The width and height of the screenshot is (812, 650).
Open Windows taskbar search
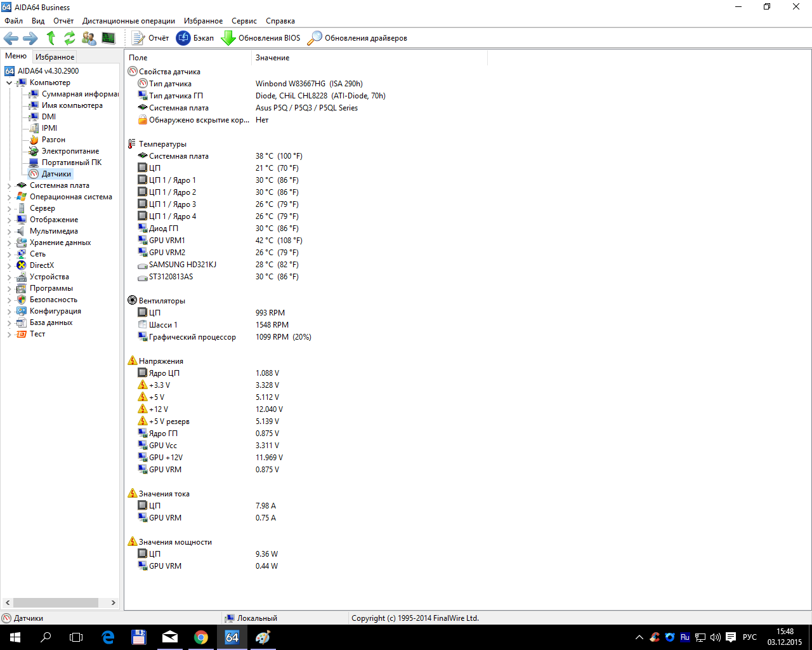(x=46, y=637)
